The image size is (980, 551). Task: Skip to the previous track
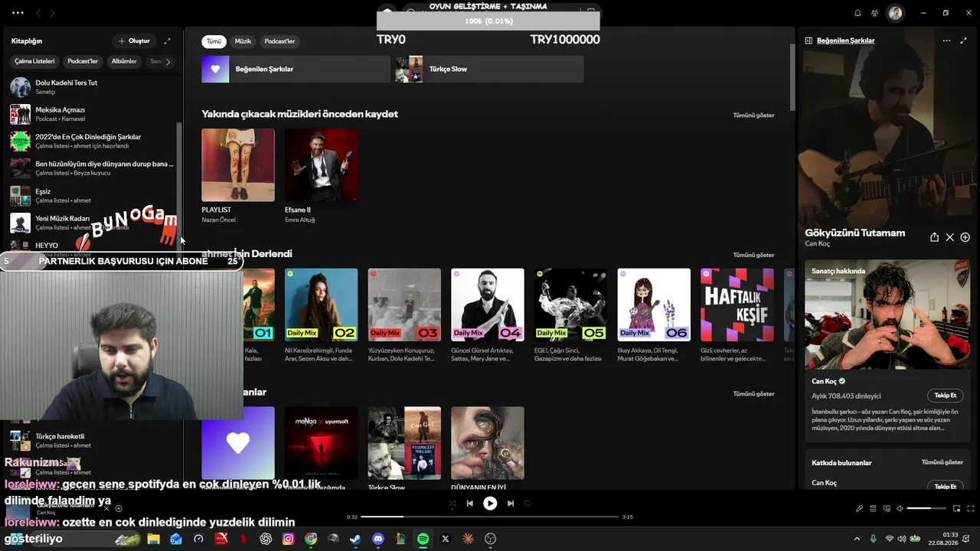click(469, 504)
